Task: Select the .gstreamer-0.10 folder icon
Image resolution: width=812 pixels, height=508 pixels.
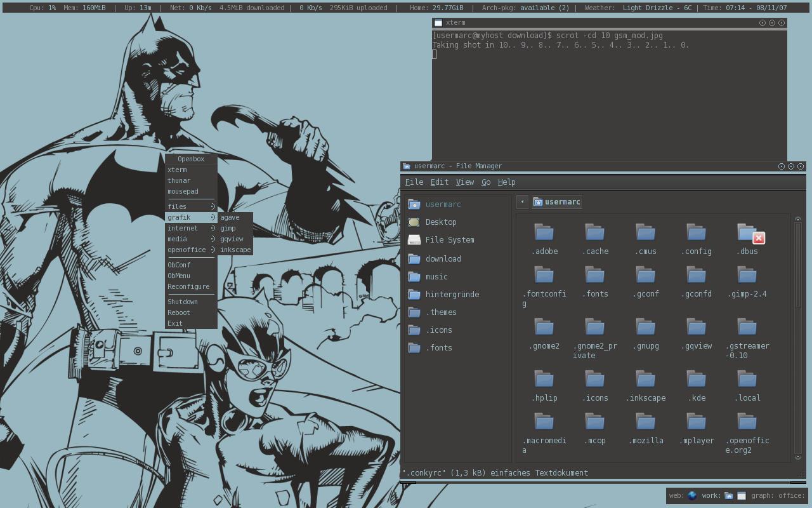Action: coord(747,327)
